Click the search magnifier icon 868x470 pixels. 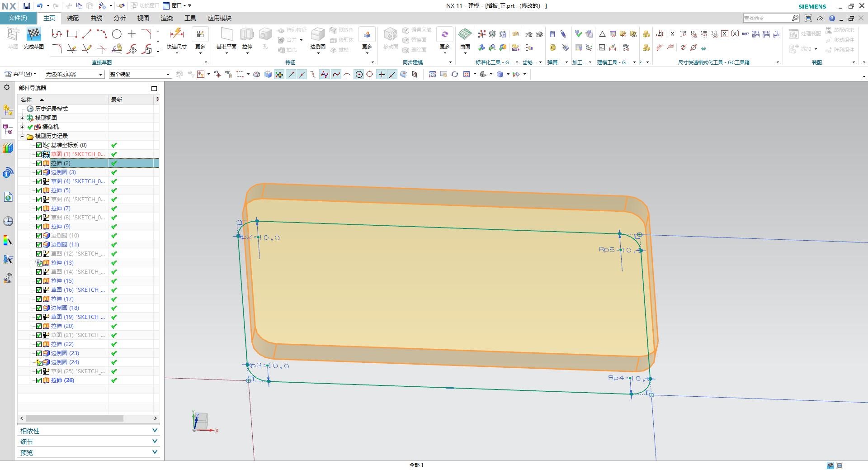[795, 18]
